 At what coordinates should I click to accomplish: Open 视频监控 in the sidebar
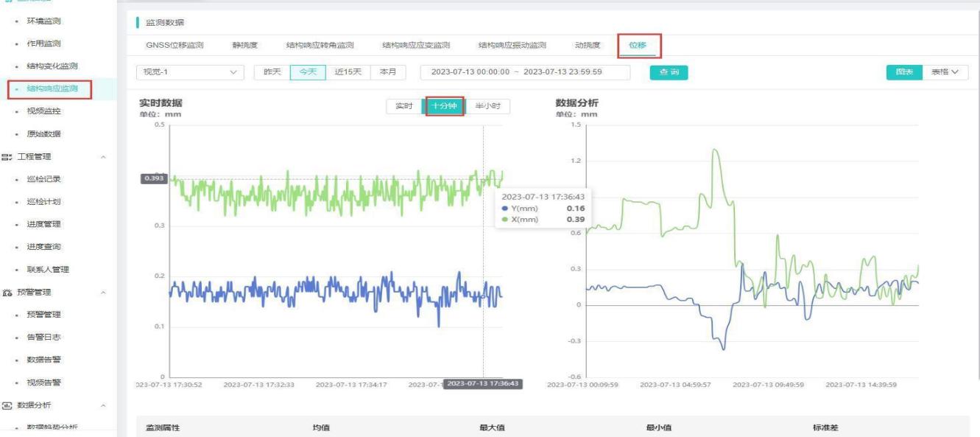click(43, 111)
